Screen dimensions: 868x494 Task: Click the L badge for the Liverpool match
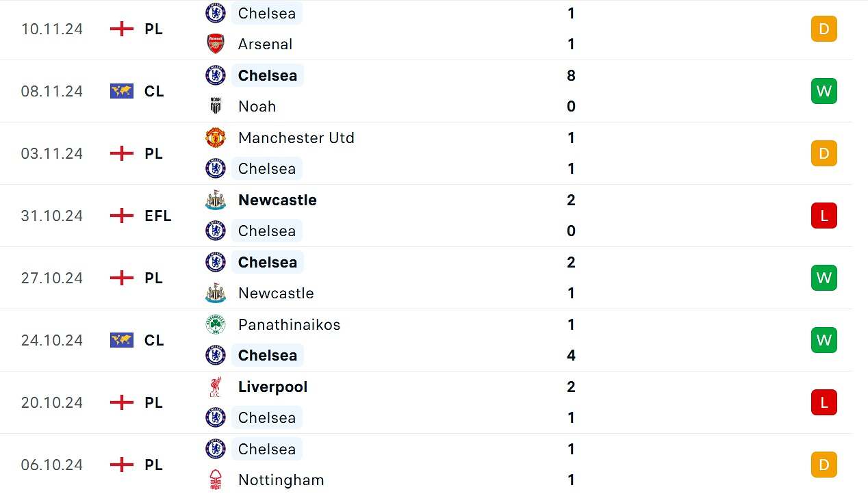point(824,402)
